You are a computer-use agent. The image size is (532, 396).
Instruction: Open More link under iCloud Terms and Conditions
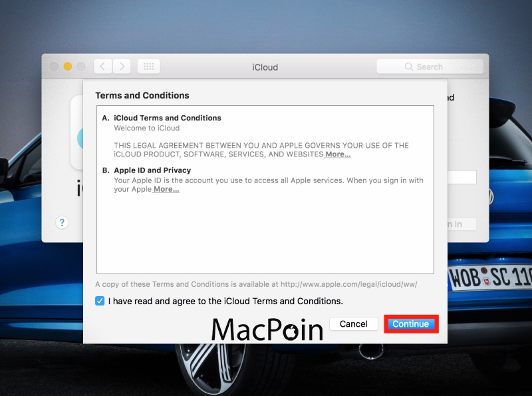[x=338, y=154]
